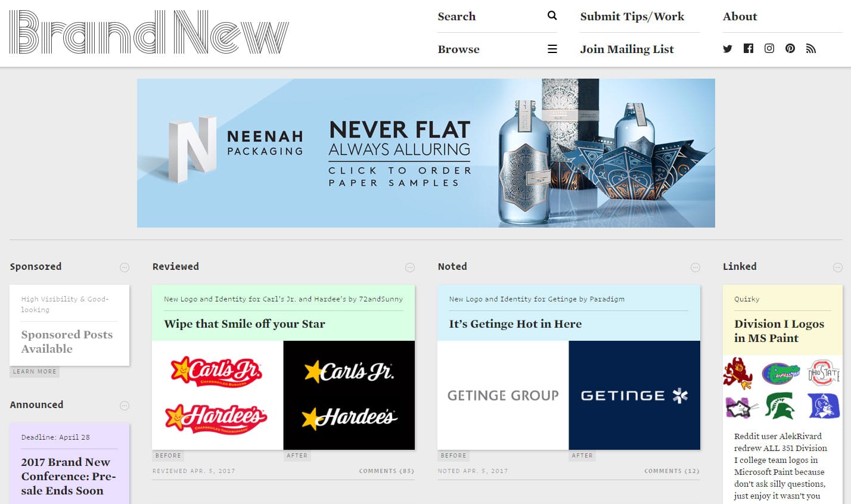Screen dimensions: 851x504
Task: Open the Instagram icon in header
Action: (x=769, y=48)
